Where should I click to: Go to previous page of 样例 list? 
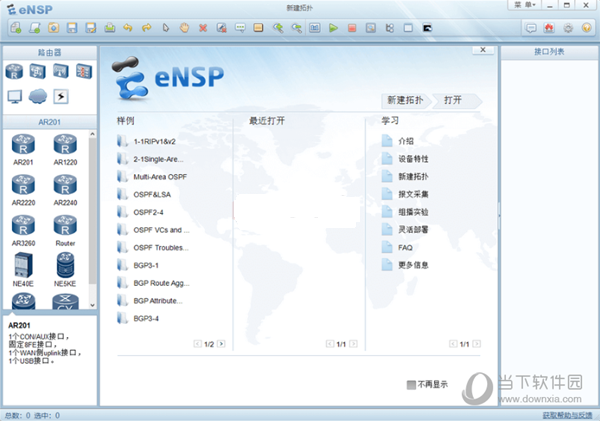tap(197, 344)
